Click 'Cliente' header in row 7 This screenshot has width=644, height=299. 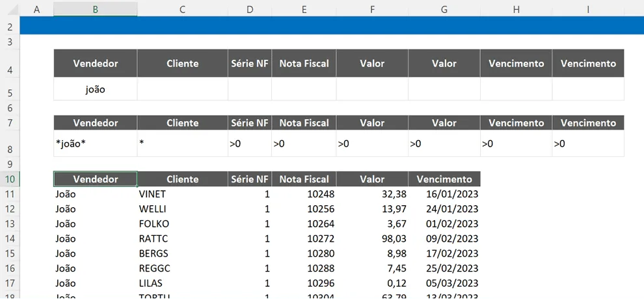pyautogui.click(x=182, y=122)
